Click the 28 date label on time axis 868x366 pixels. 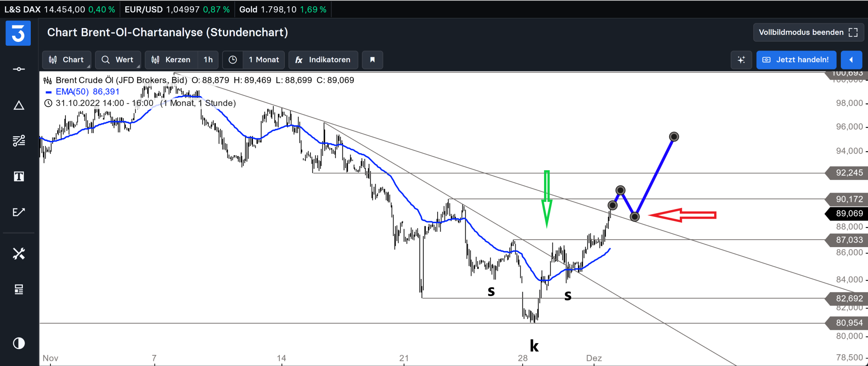pos(523,358)
